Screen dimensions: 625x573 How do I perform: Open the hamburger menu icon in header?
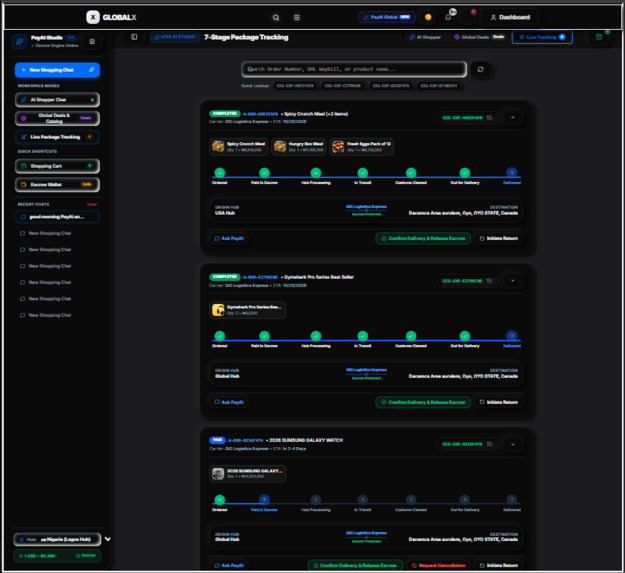(297, 18)
